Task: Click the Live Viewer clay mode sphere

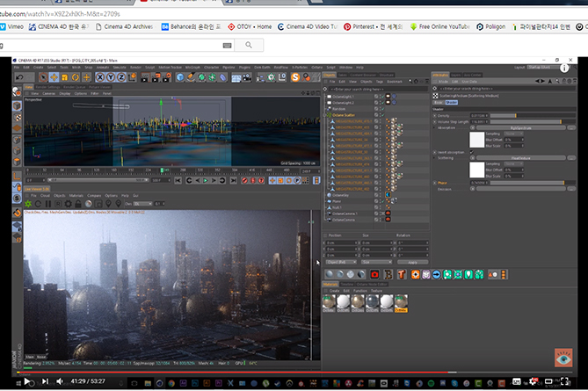Action: tap(89, 204)
